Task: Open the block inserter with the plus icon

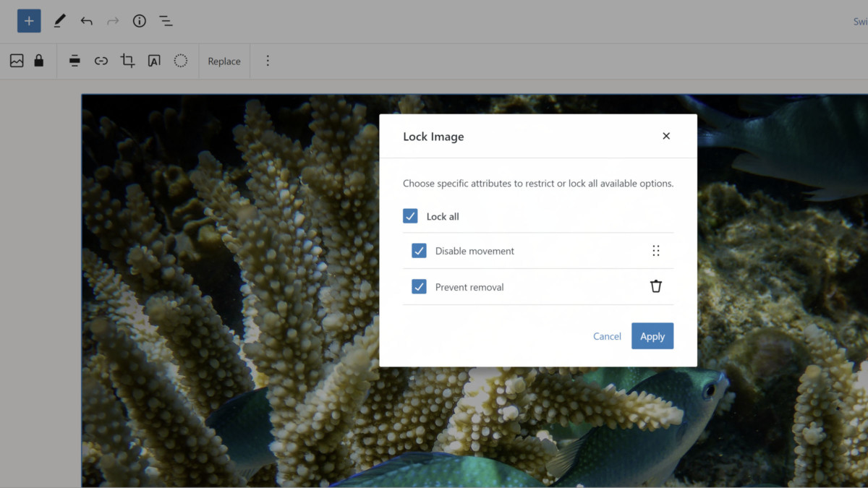Action: point(28,21)
